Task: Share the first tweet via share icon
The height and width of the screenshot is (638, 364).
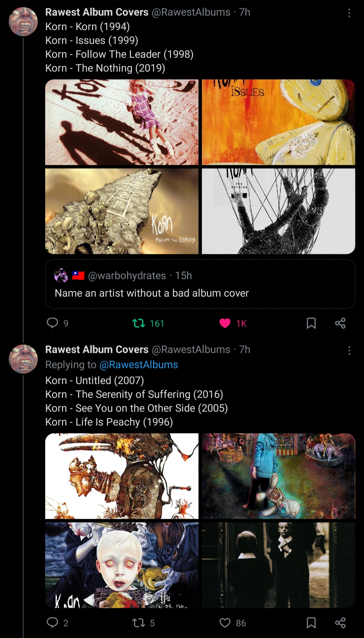Action: pos(340,323)
